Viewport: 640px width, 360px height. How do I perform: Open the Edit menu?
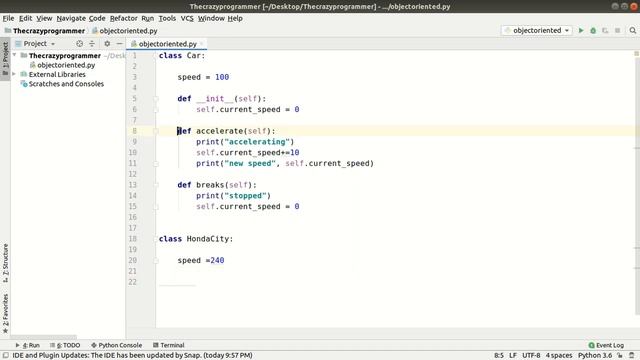pos(25,18)
